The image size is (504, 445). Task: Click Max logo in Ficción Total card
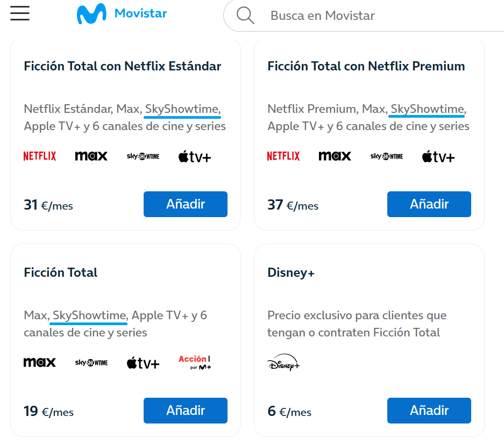click(40, 363)
